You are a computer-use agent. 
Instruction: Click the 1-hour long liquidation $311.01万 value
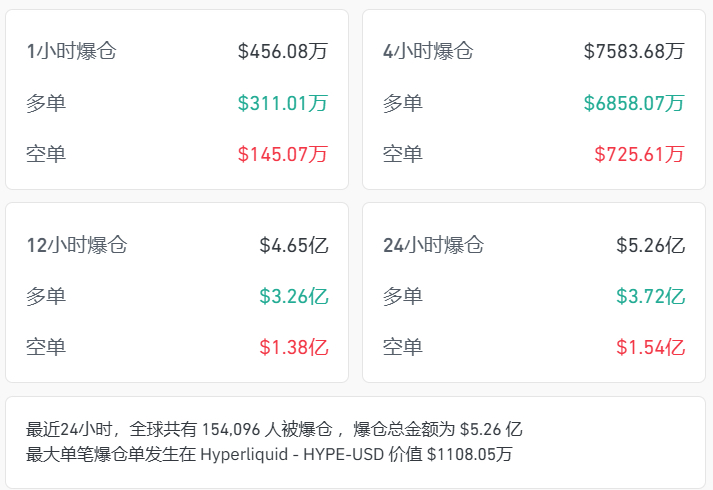click(x=283, y=103)
